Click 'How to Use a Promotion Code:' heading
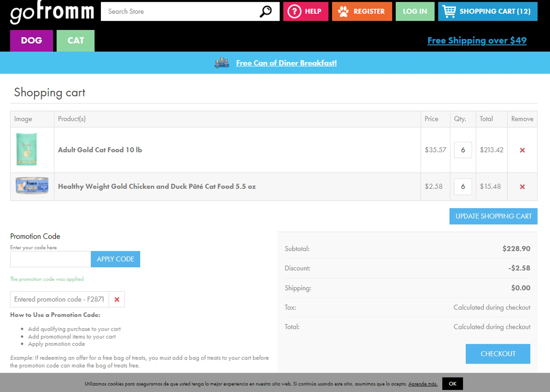Image resolution: width=550 pixels, height=392 pixels. pos(55,315)
